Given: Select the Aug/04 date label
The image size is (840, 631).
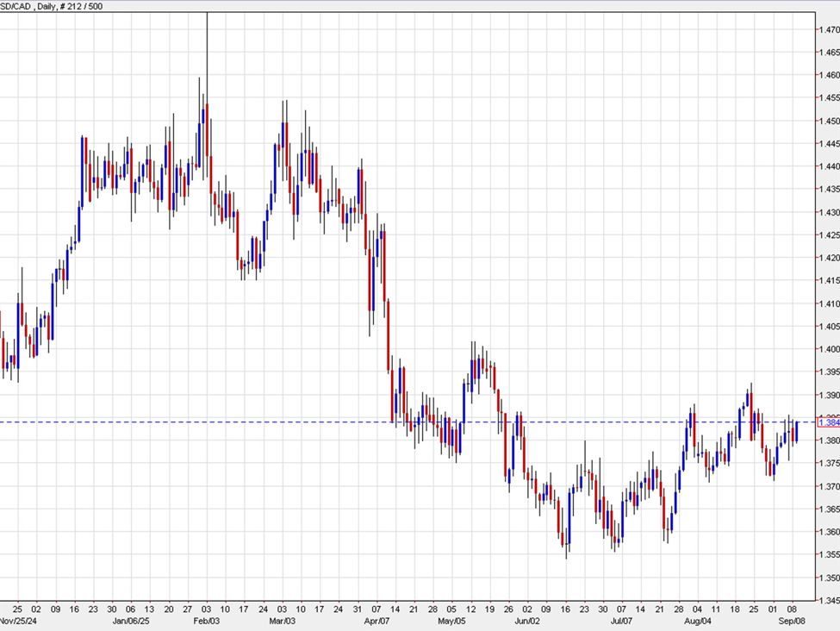Looking at the screenshot, I should pyautogui.click(x=700, y=618).
